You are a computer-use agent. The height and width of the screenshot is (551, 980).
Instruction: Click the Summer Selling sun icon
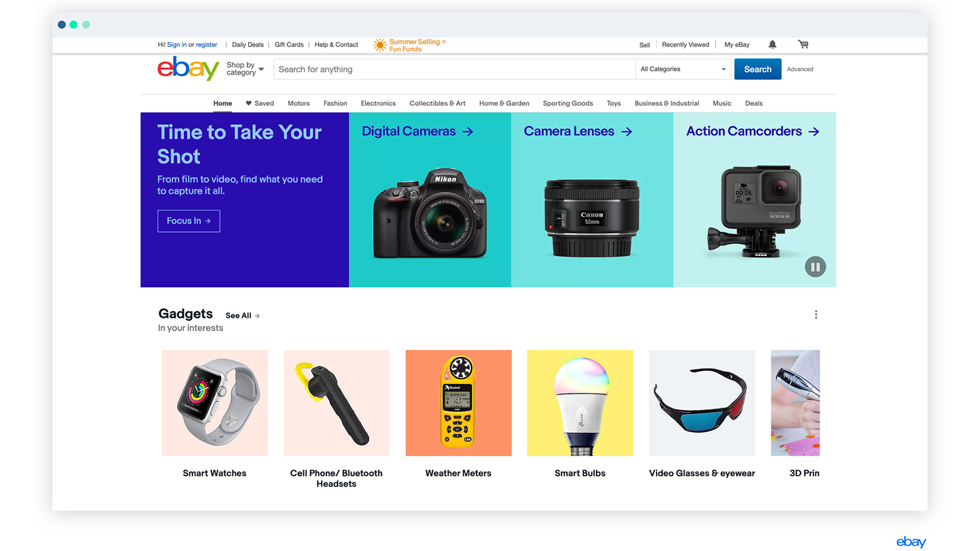click(380, 45)
